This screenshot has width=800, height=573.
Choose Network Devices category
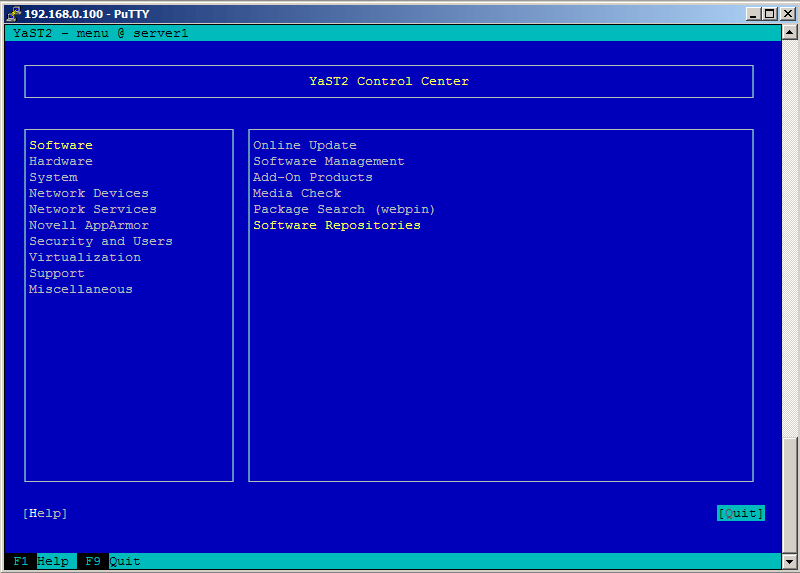[x=89, y=193]
